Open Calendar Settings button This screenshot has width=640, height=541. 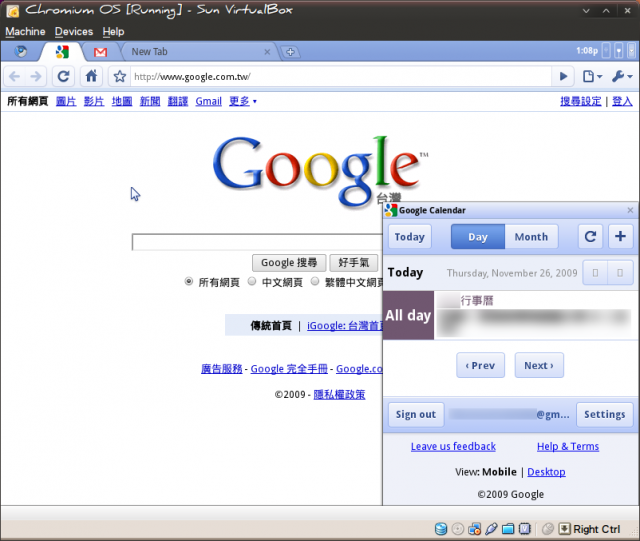pyautogui.click(x=604, y=414)
